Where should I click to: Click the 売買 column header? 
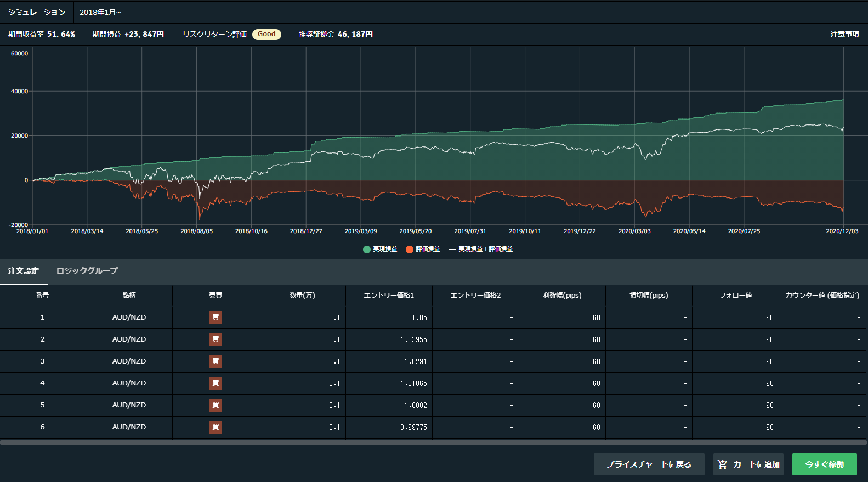point(216,296)
